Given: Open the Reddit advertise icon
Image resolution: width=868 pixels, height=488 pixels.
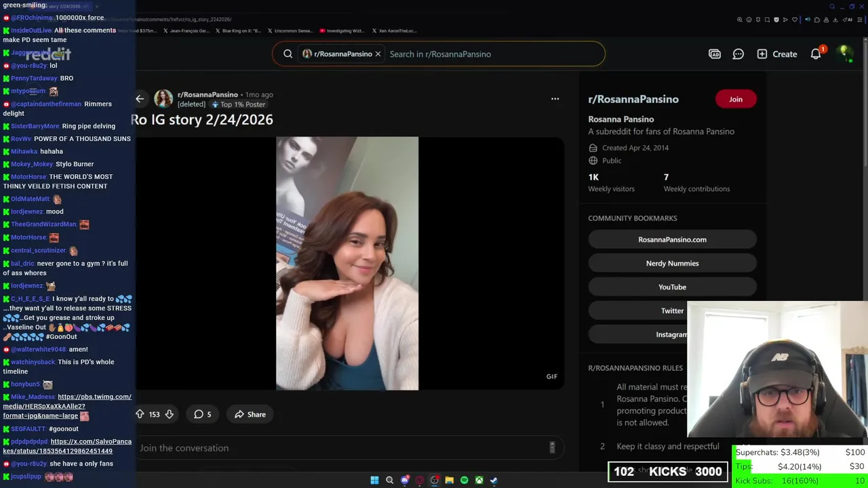Looking at the screenshot, I should point(715,54).
